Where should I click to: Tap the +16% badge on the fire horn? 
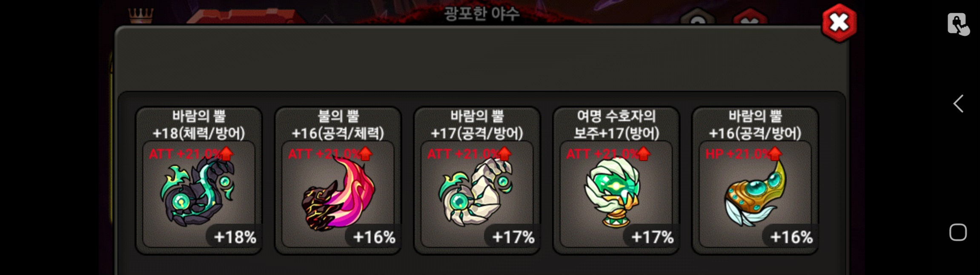point(374,237)
